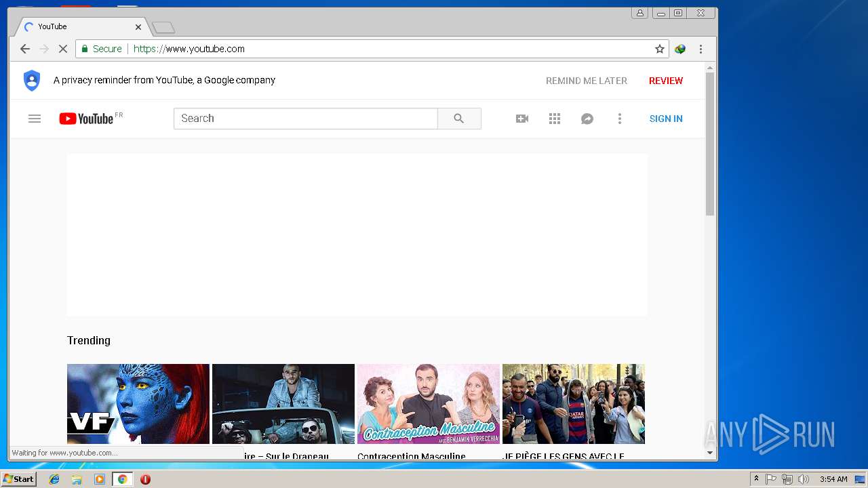Image resolution: width=868 pixels, height=488 pixels.
Task: Click the Trending section heading
Action: click(89, 340)
